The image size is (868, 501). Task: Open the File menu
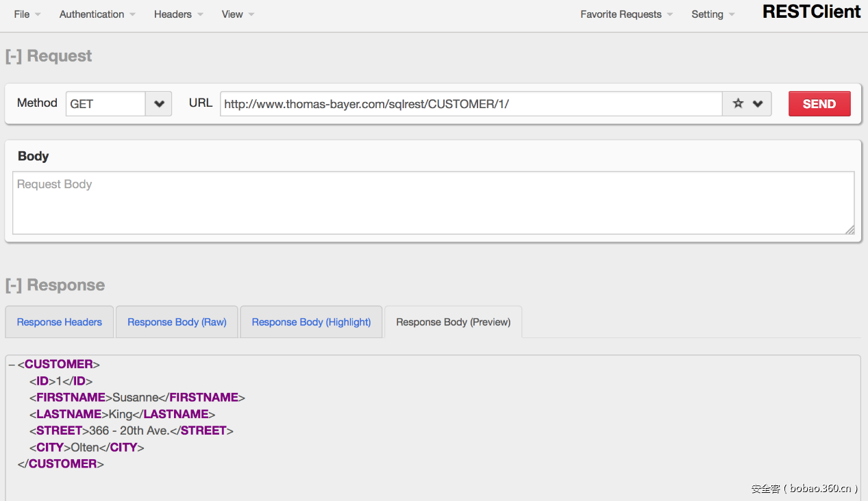27,14
